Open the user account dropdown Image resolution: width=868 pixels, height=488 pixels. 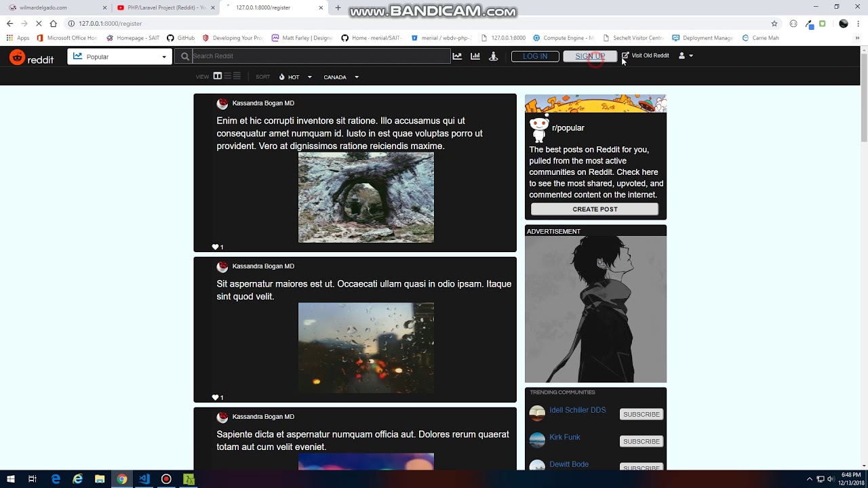(x=686, y=56)
